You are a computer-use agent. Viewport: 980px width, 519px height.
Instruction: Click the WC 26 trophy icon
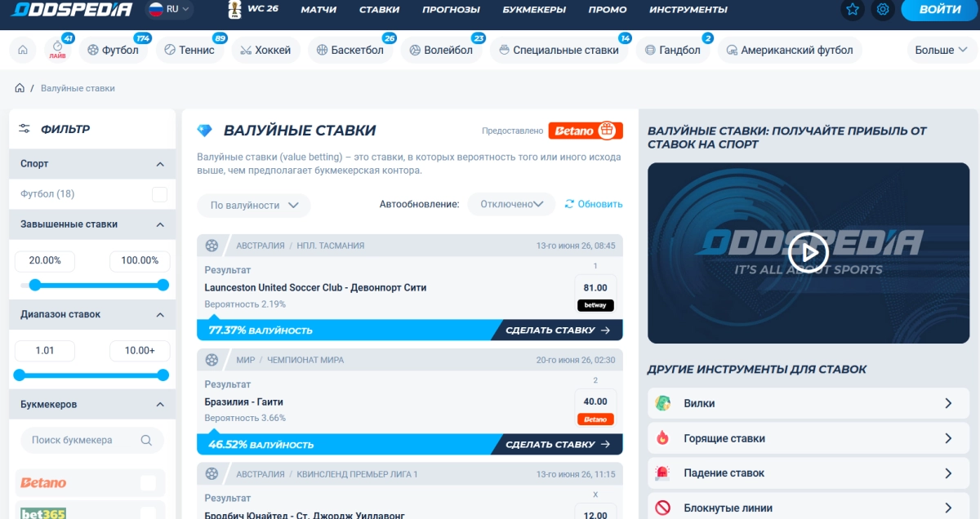coord(234,9)
